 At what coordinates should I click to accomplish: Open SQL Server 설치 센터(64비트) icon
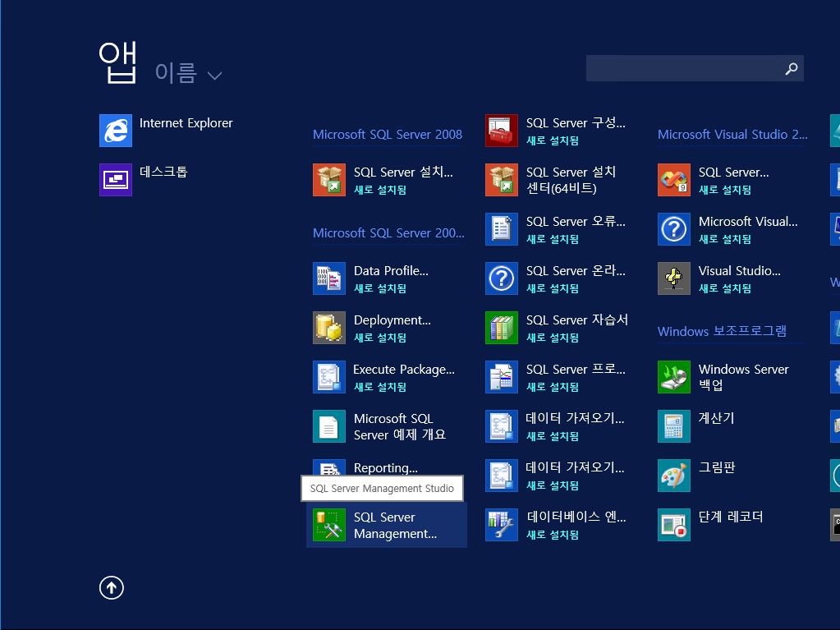[x=502, y=179]
